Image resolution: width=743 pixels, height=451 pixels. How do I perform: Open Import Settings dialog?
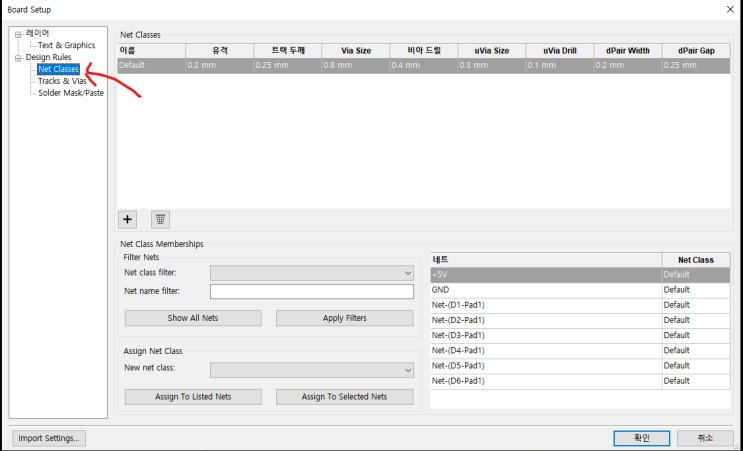click(49, 438)
